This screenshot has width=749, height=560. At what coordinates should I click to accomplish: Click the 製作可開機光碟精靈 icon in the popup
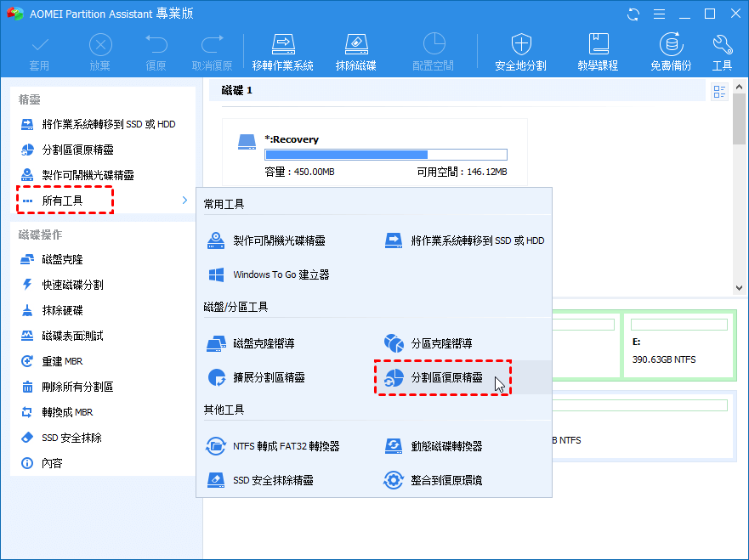pos(216,240)
